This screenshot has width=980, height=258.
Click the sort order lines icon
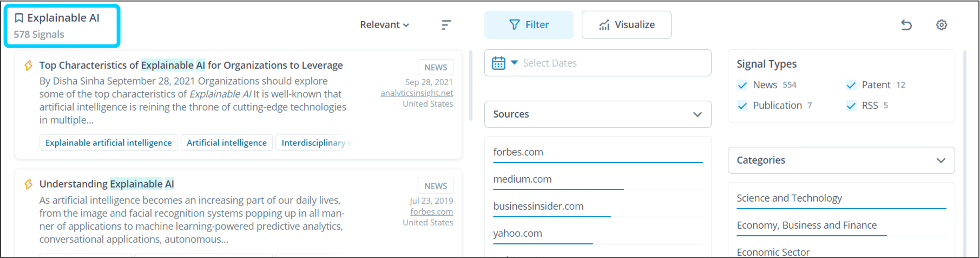pyautogui.click(x=446, y=25)
